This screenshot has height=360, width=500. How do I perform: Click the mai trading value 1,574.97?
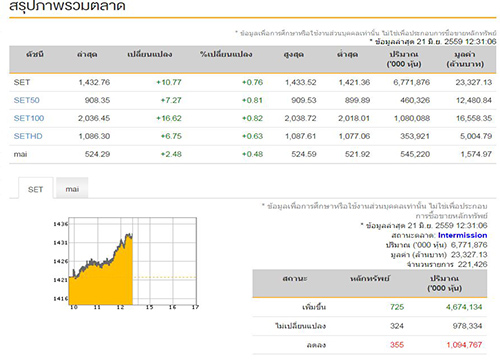(x=476, y=154)
